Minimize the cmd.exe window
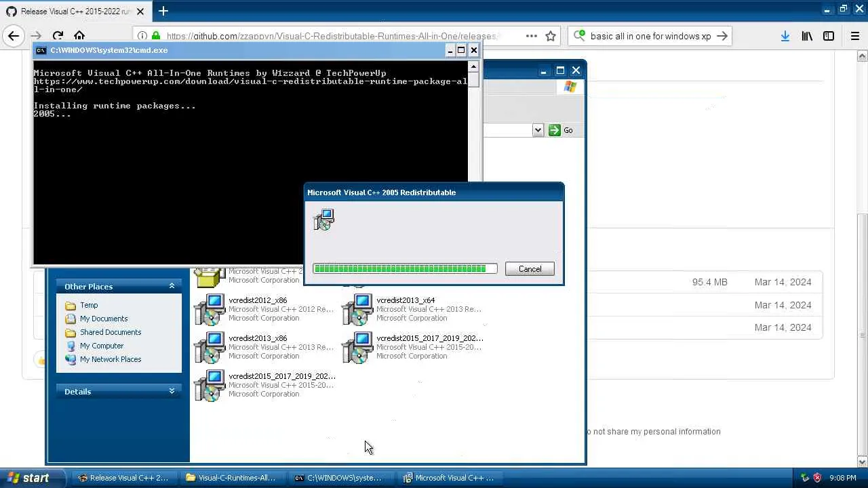 (450, 50)
